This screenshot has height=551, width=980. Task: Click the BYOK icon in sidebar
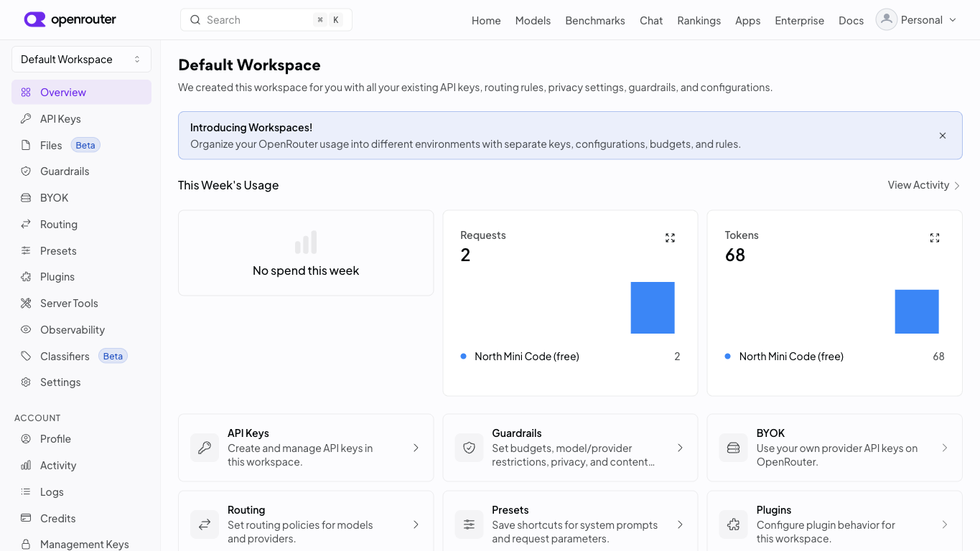26,198
